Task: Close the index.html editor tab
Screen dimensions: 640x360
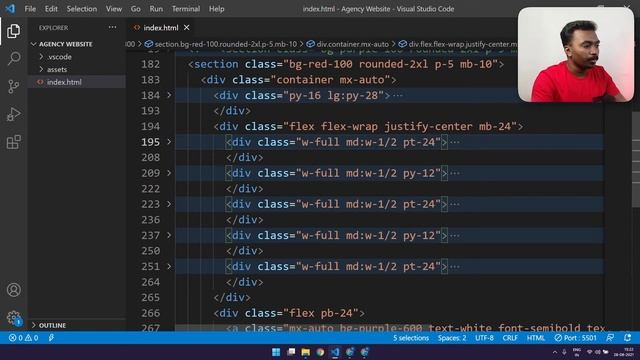Action: click(187, 27)
